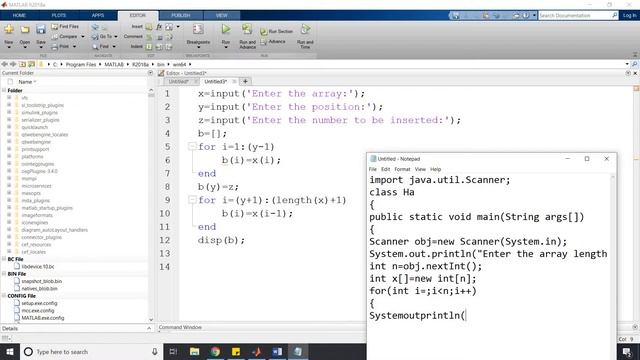Open the Run dropdown arrow
This screenshot has height=360, width=640.
pos(226,47)
